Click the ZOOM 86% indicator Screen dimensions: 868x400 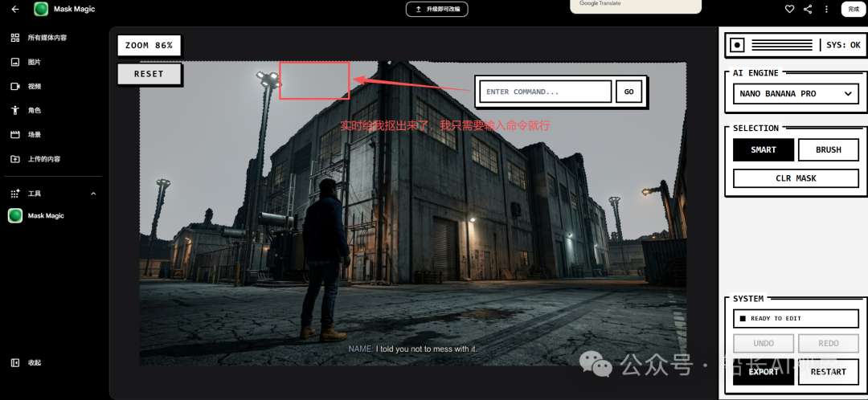point(149,45)
